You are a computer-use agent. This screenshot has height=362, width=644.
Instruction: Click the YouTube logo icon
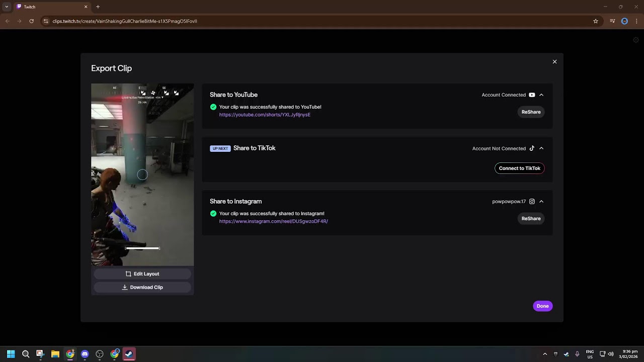tap(532, 95)
